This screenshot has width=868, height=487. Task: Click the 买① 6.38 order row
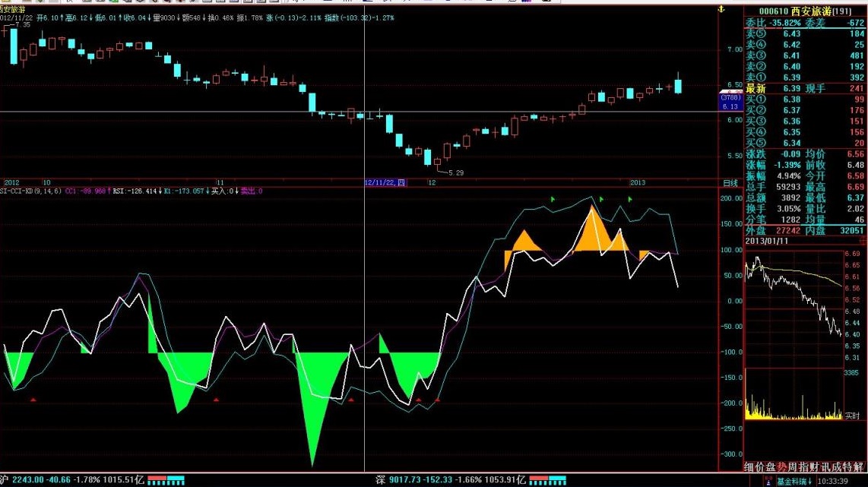[x=805, y=100]
